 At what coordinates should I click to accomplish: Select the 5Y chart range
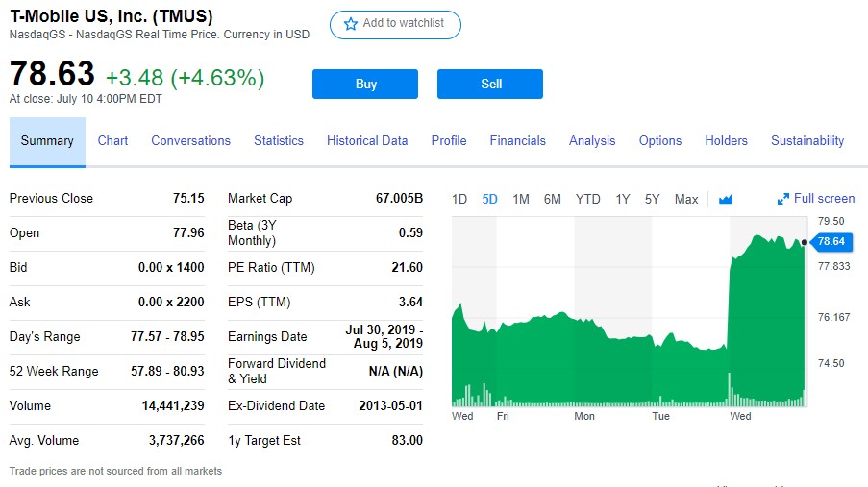pyautogui.click(x=652, y=199)
